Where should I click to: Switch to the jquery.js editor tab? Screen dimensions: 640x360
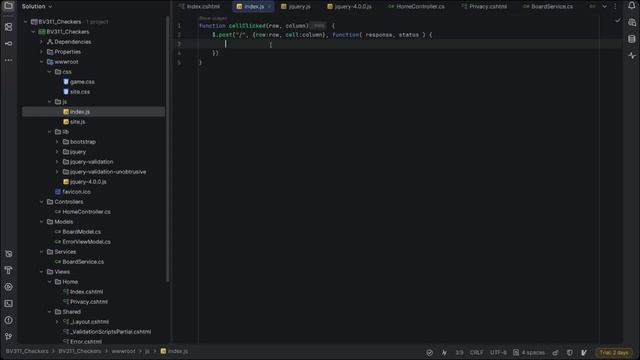click(296, 7)
